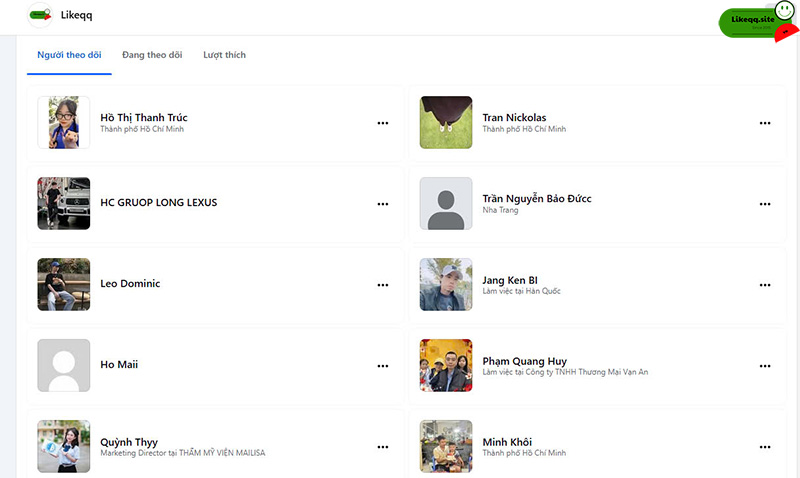Open options menu next to Leo Dominic
The image size is (800, 478).
pos(383,285)
